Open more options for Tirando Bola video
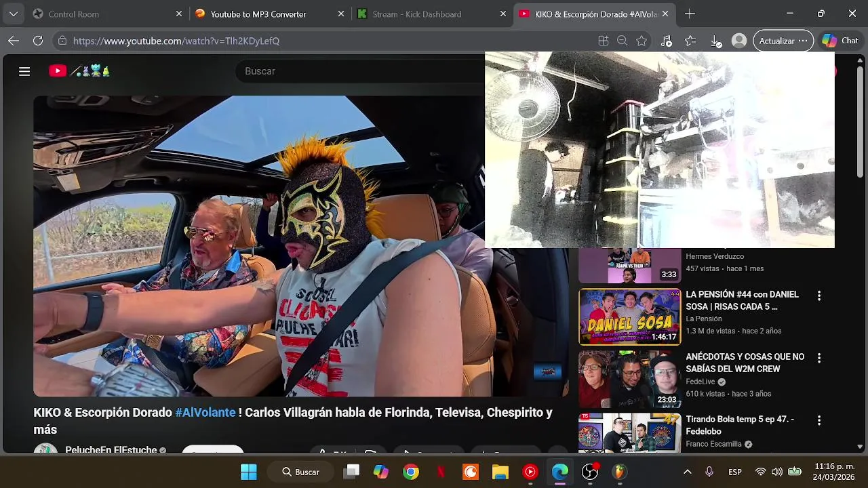Viewport: 868px width, 488px height. 818,420
